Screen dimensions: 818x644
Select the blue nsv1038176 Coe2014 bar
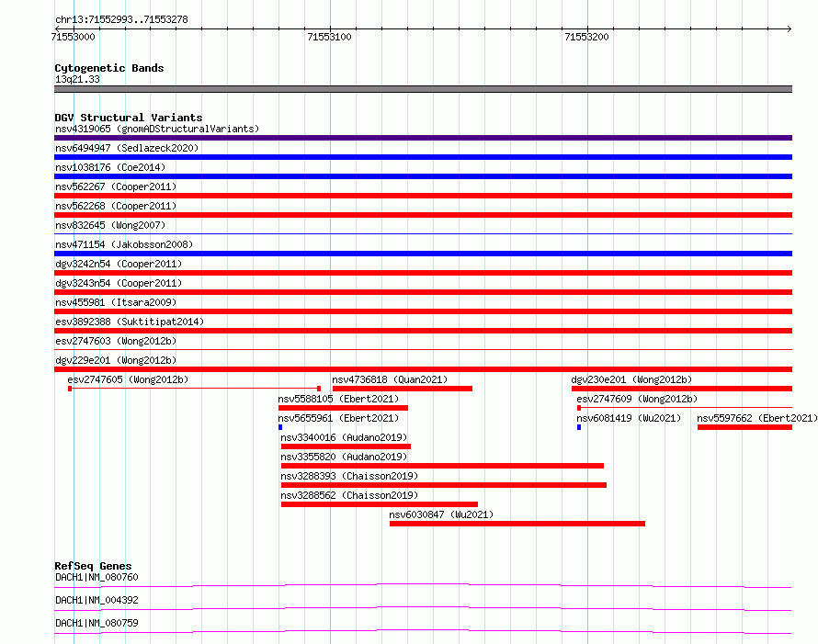(423, 176)
